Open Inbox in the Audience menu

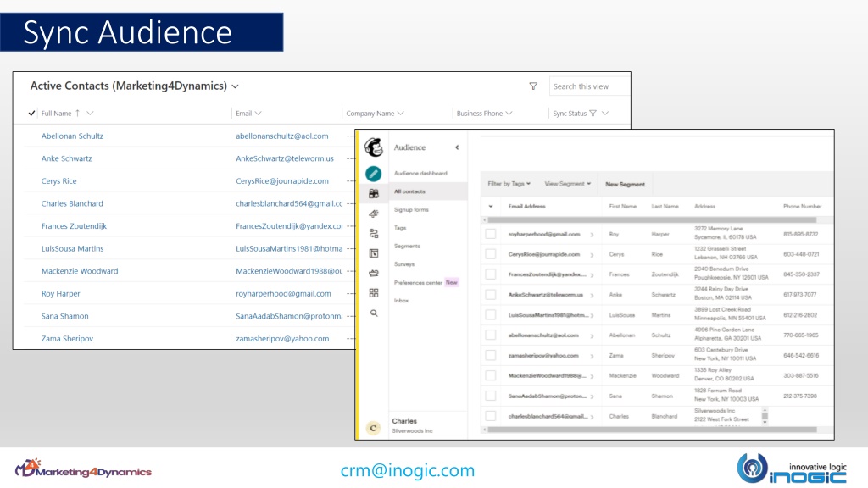coord(401,301)
